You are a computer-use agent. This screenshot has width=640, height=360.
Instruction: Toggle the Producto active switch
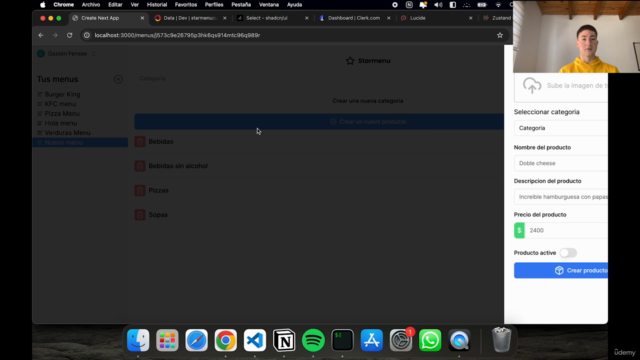click(568, 253)
